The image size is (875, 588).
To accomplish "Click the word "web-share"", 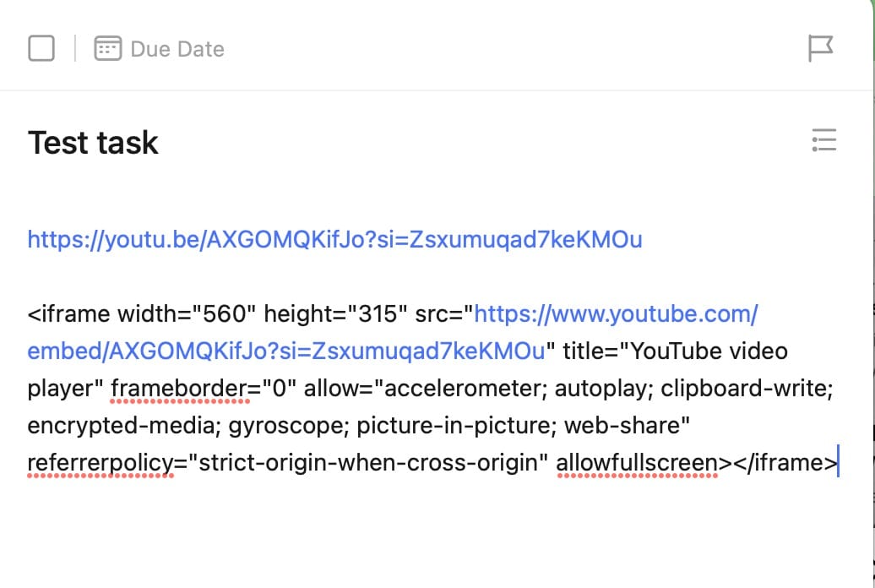I will pyautogui.click(x=623, y=426).
